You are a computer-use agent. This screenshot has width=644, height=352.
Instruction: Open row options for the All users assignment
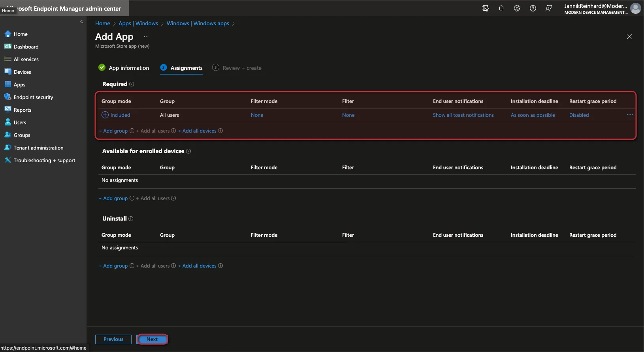[630, 115]
